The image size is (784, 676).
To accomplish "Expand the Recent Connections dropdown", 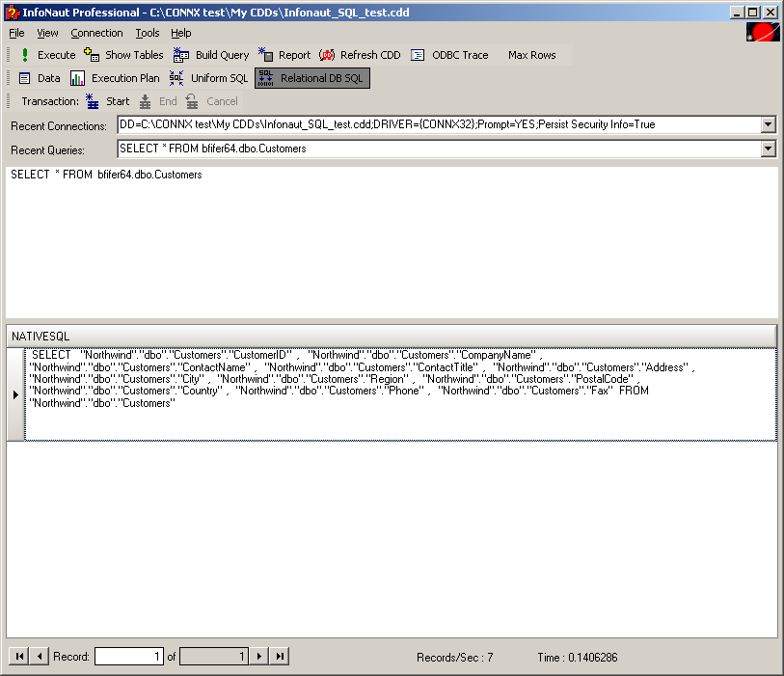I will (x=768, y=124).
